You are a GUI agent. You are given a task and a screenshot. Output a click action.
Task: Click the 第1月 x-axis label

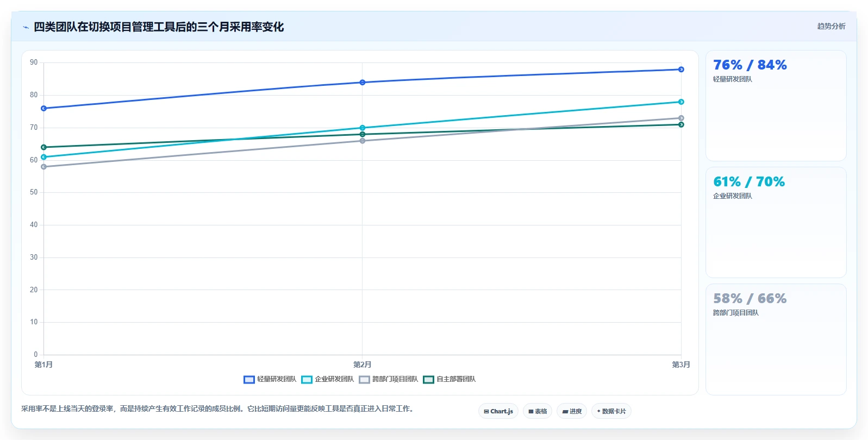pos(43,364)
